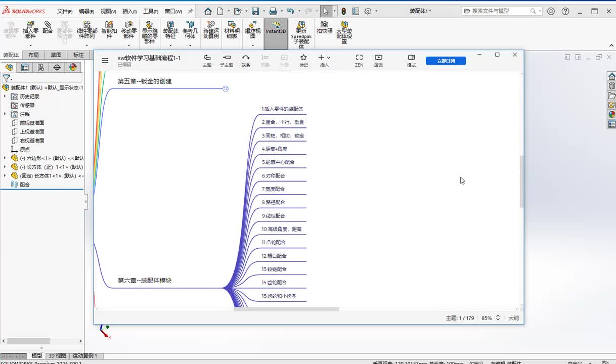
Task: Click the Insert Components (插入零部件) icon
Action: tap(30, 29)
